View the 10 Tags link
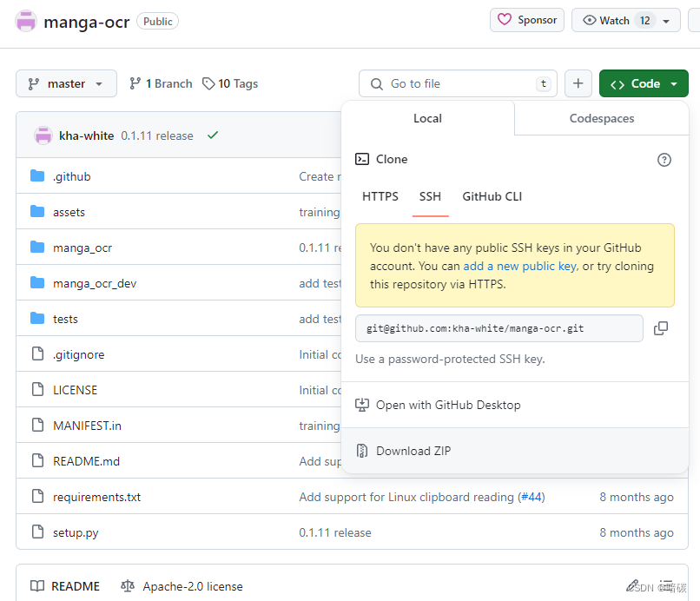Viewport: 700px width, 601px height. [230, 83]
